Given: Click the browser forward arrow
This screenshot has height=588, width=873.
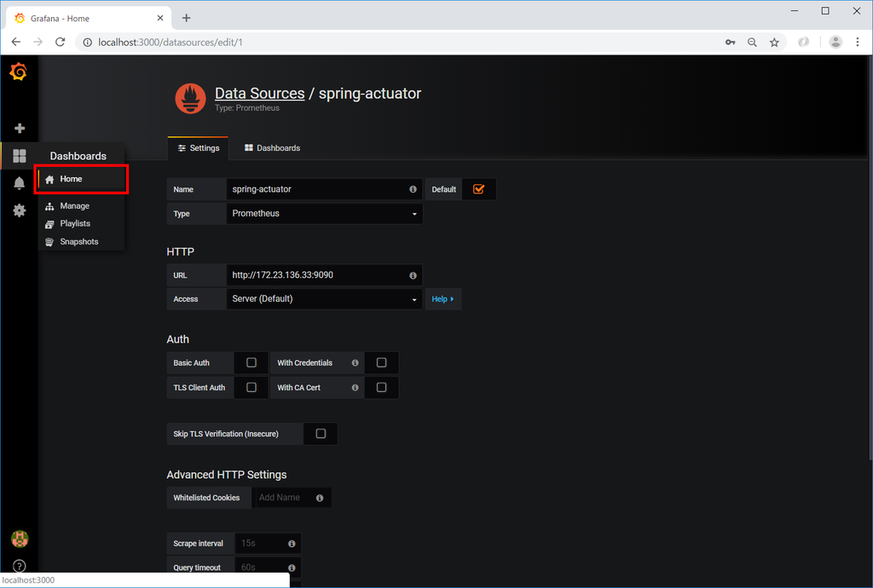Looking at the screenshot, I should [38, 43].
